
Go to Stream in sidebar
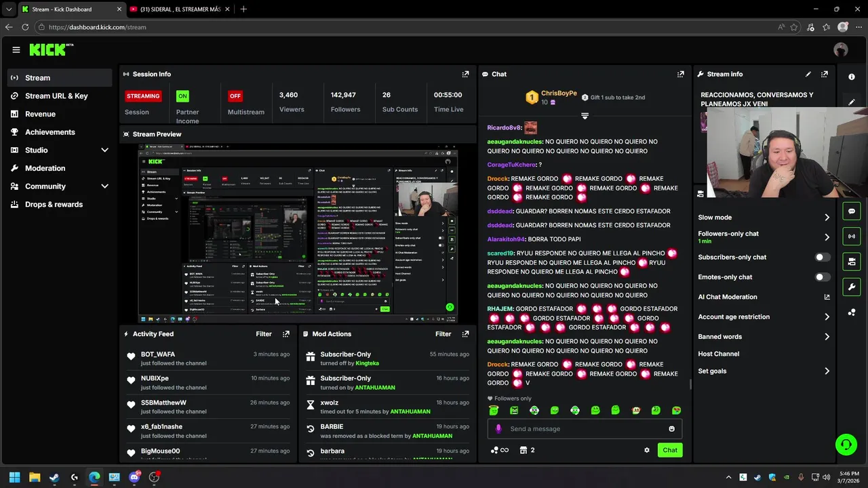coord(59,77)
